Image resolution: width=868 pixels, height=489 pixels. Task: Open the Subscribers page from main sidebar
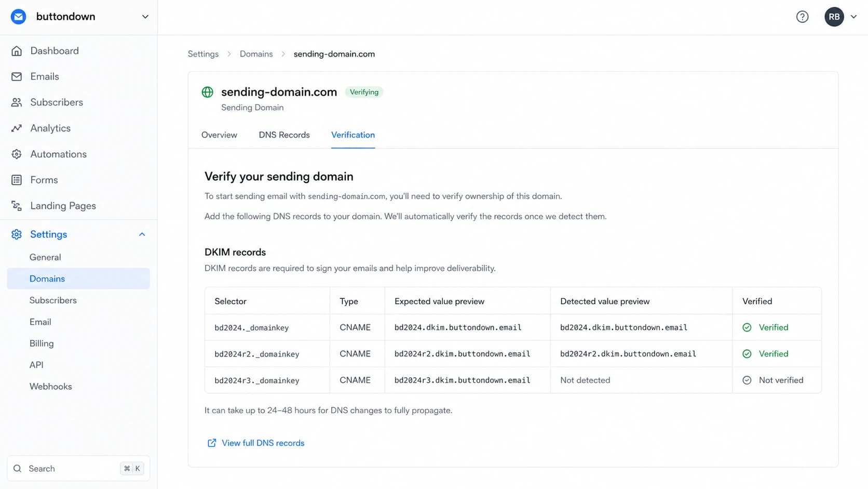[57, 102]
